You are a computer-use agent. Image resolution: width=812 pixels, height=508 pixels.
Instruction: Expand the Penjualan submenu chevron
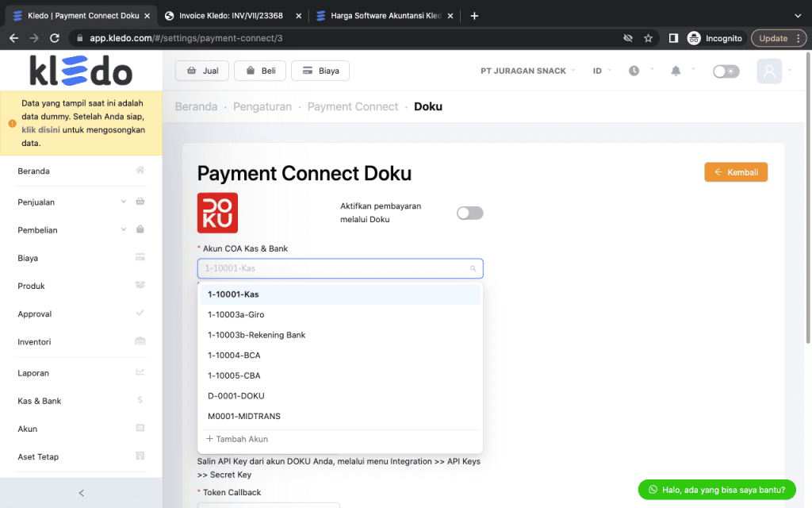(123, 201)
